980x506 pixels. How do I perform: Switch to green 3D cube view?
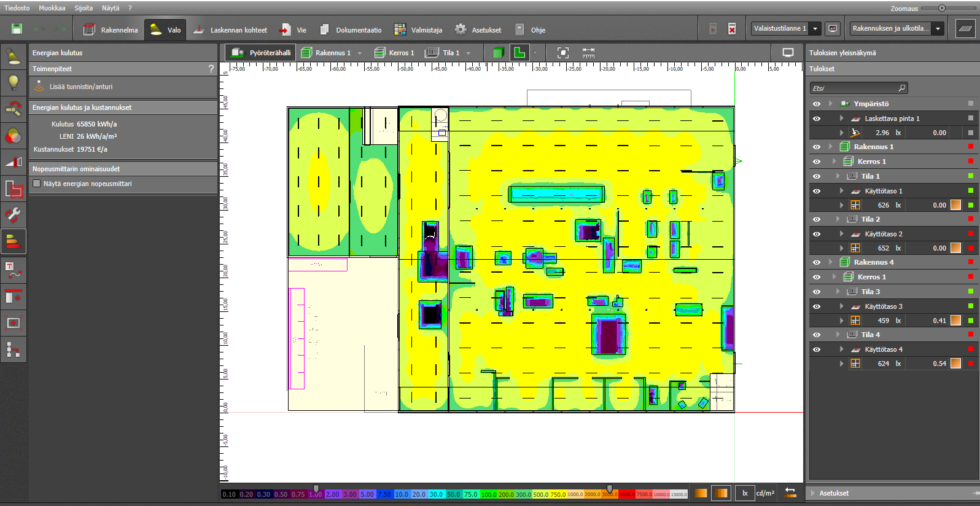498,53
